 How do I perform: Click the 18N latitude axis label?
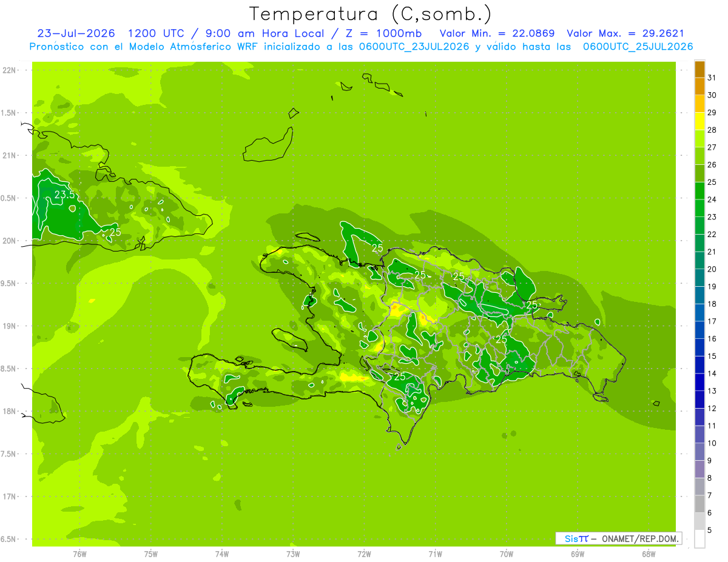point(8,411)
